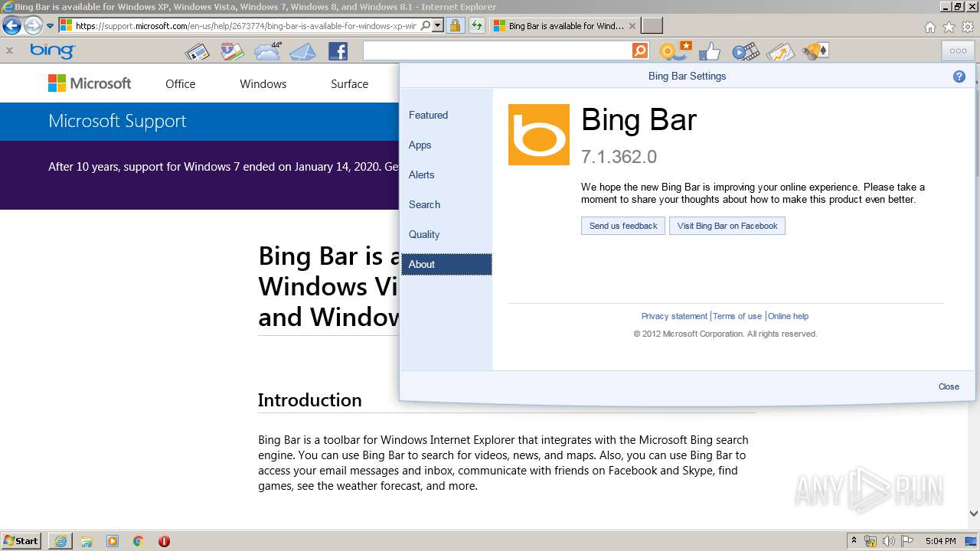Open the Terms of use link
Image resolution: width=980 pixels, height=551 pixels.
pos(737,316)
